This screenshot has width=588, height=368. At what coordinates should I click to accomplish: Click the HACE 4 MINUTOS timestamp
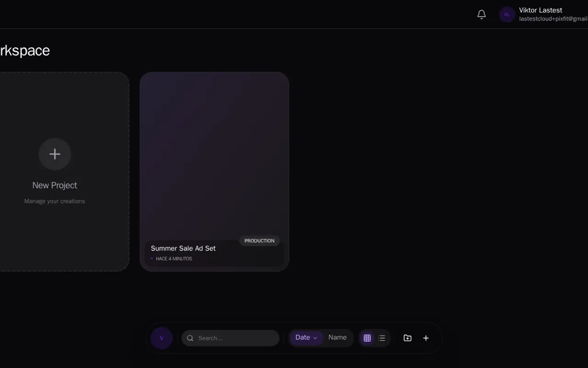(x=174, y=259)
